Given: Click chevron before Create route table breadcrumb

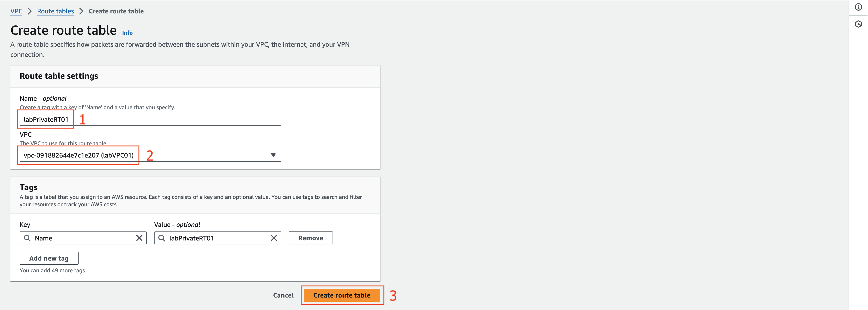Looking at the screenshot, I should pos(81,11).
